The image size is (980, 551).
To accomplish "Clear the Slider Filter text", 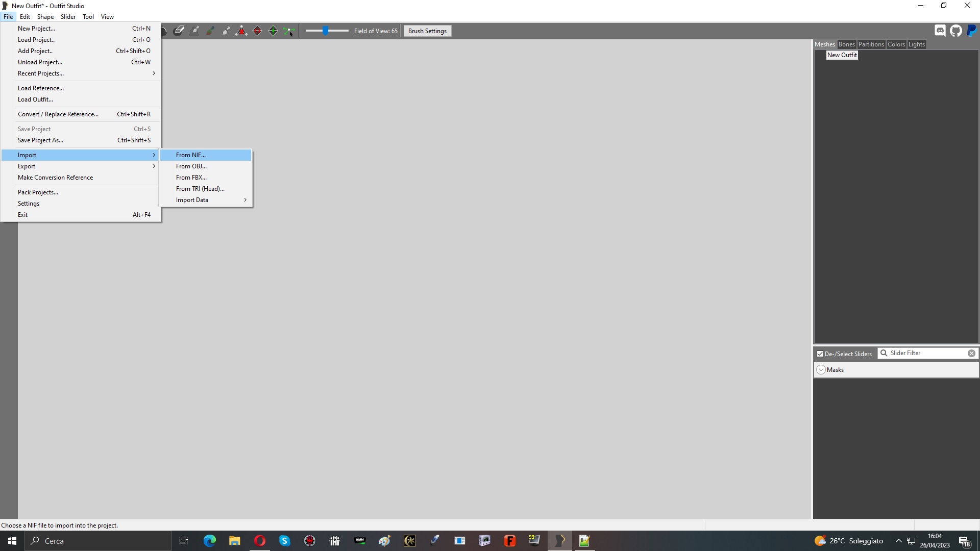I will tap(971, 353).
